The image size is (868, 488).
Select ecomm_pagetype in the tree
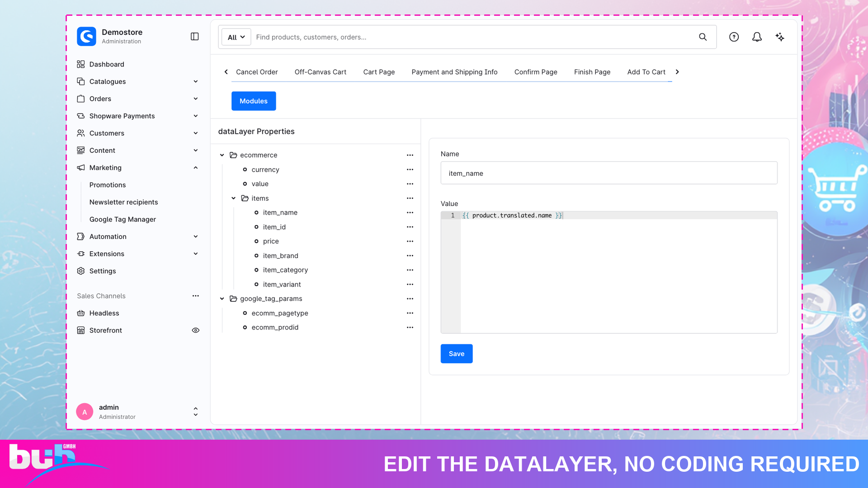point(280,313)
